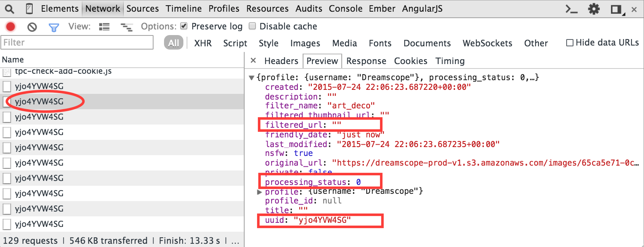Click the Filter text input field

tap(77, 42)
